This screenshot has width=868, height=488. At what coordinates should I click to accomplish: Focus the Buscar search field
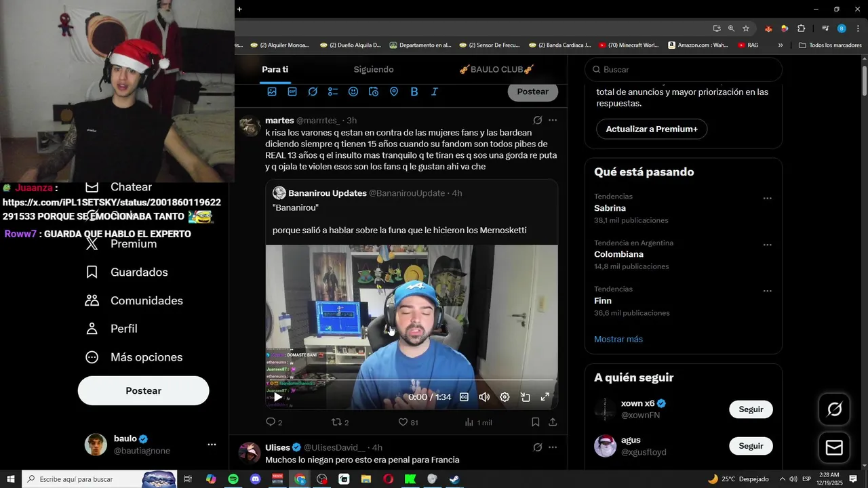[684, 69]
